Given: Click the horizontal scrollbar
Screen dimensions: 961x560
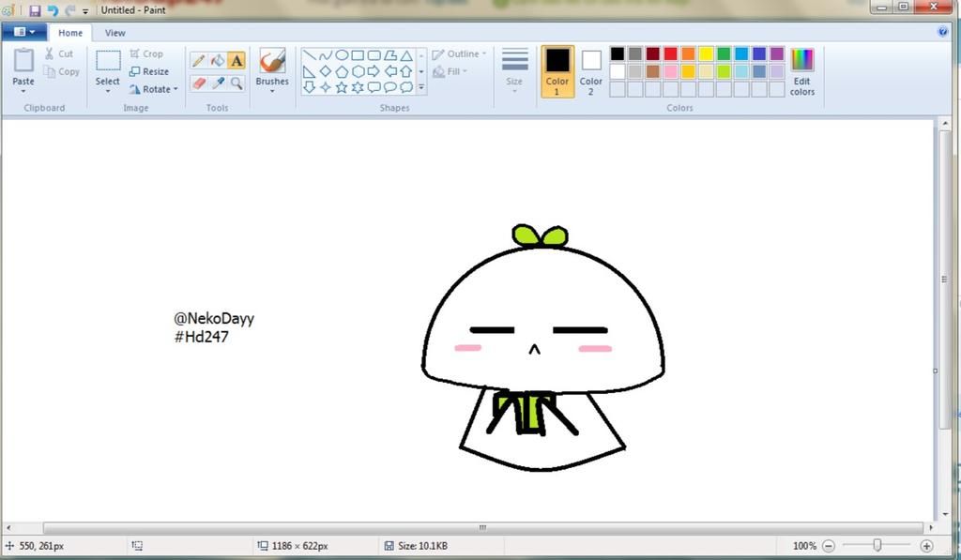Looking at the screenshot, I should [x=483, y=527].
